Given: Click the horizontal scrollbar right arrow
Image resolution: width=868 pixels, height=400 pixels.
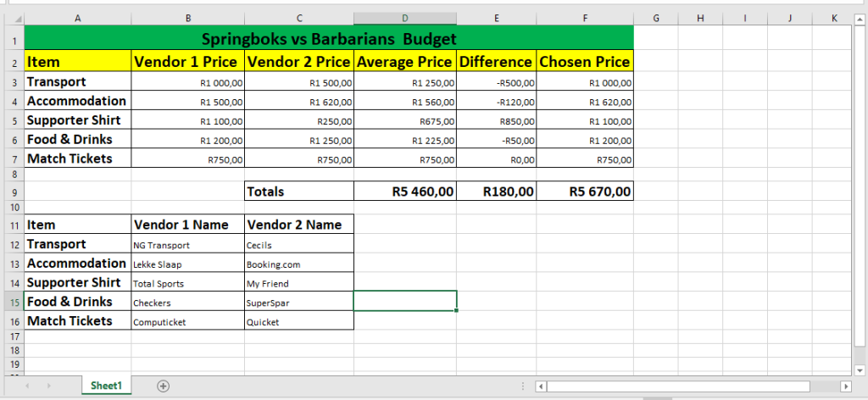Looking at the screenshot, I should pyautogui.click(x=845, y=386).
